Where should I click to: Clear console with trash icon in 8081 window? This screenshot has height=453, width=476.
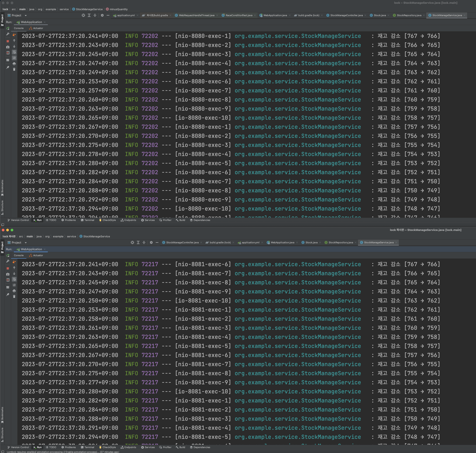[14, 297]
